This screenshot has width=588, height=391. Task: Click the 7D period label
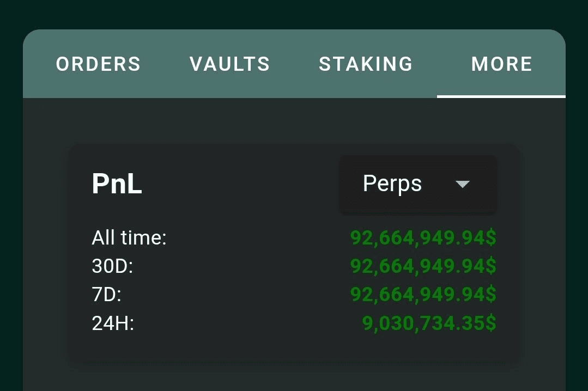pos(106,295)
